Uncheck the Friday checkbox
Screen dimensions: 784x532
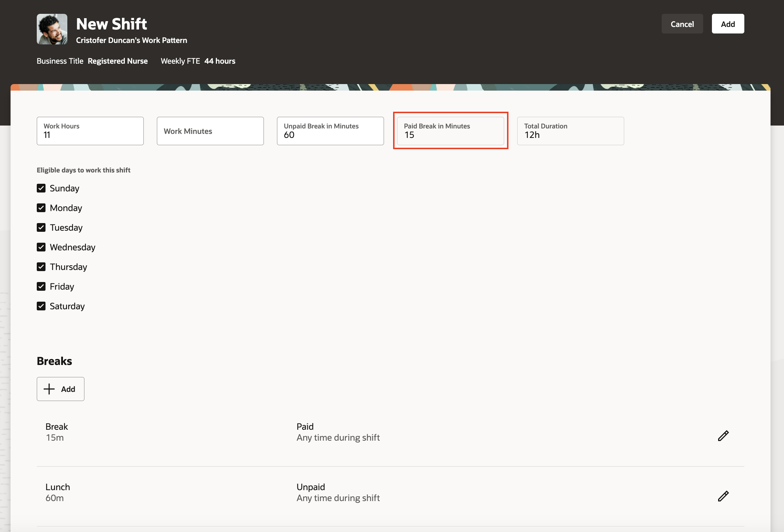[x=41, y=286]
